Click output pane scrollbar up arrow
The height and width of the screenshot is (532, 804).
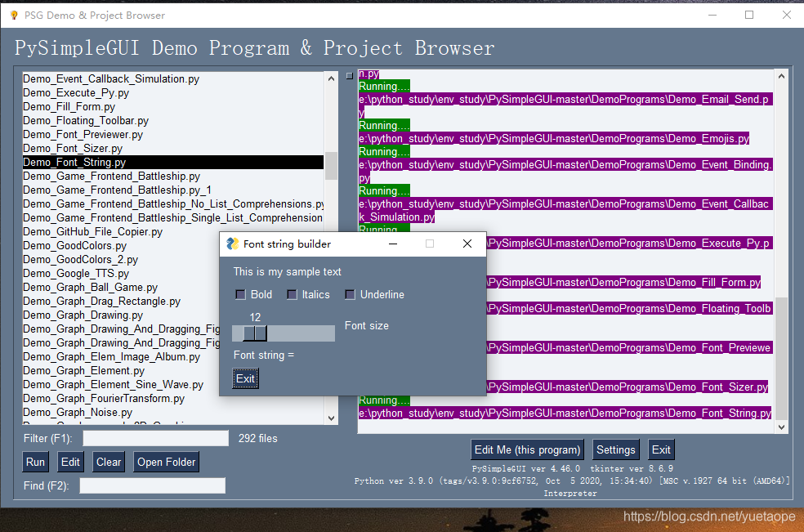781,76
